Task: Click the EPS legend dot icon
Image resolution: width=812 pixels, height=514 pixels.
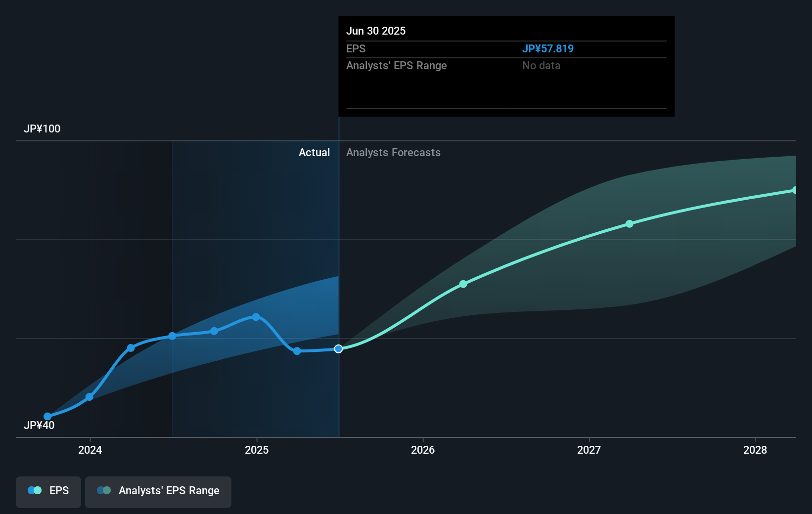Action: coord(34,490)
